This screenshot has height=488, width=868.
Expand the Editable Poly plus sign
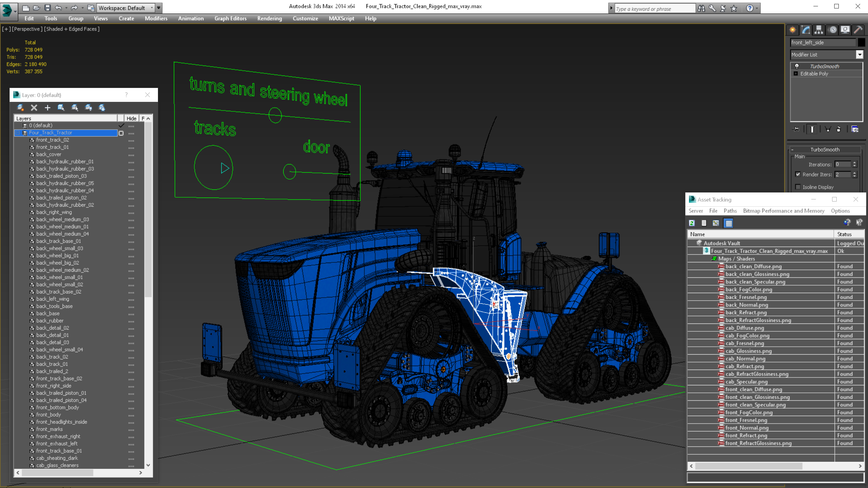click(x=796, y=74)
